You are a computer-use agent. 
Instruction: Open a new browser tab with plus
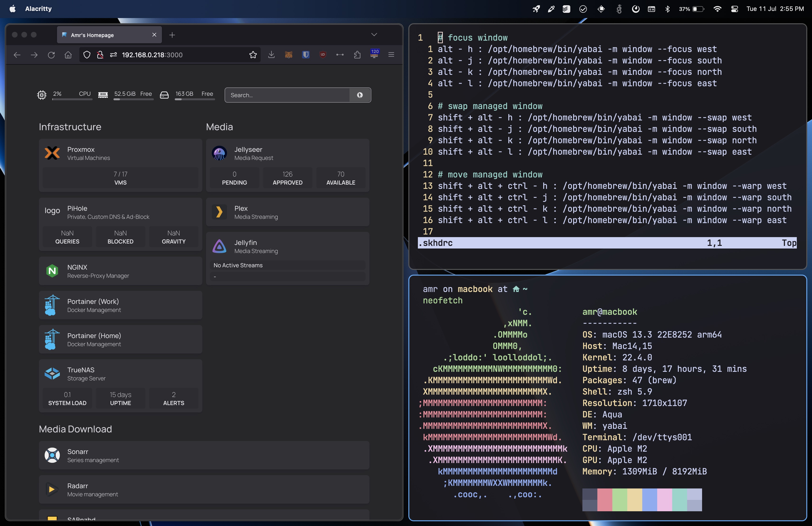[172, 35]
